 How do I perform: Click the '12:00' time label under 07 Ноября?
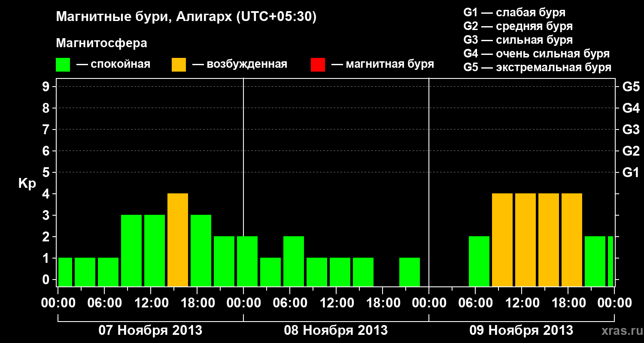tap(151, 303)
